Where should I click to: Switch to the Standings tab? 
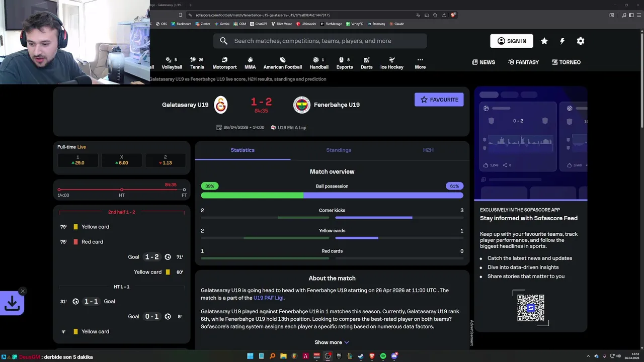(x=339, y=150)
